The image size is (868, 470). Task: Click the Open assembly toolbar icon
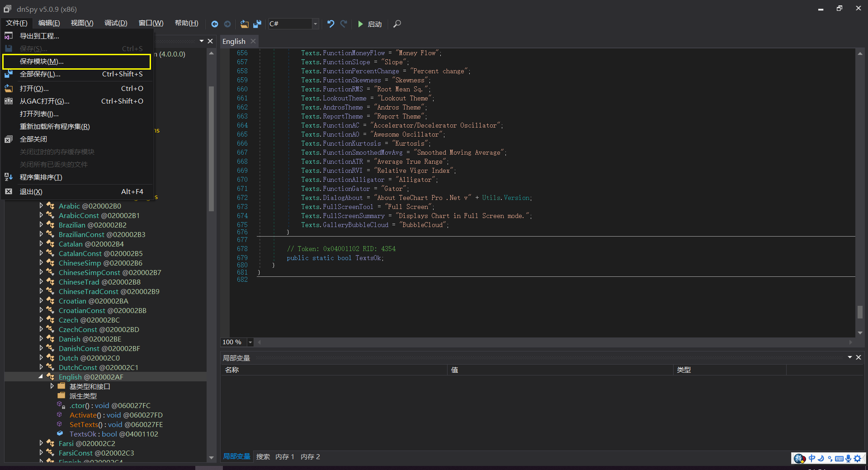coord(245,24)
